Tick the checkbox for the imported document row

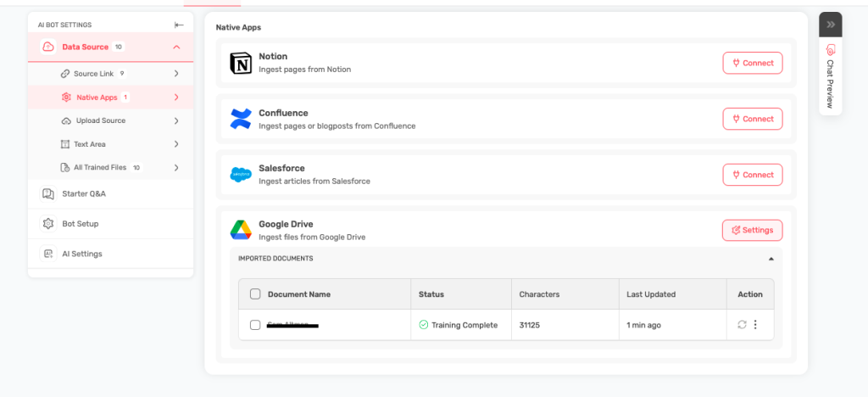tap(255, 325)
